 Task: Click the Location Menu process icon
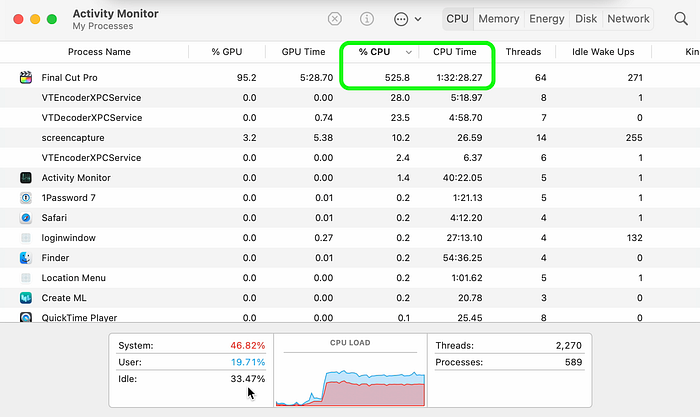tap(26, 278)
